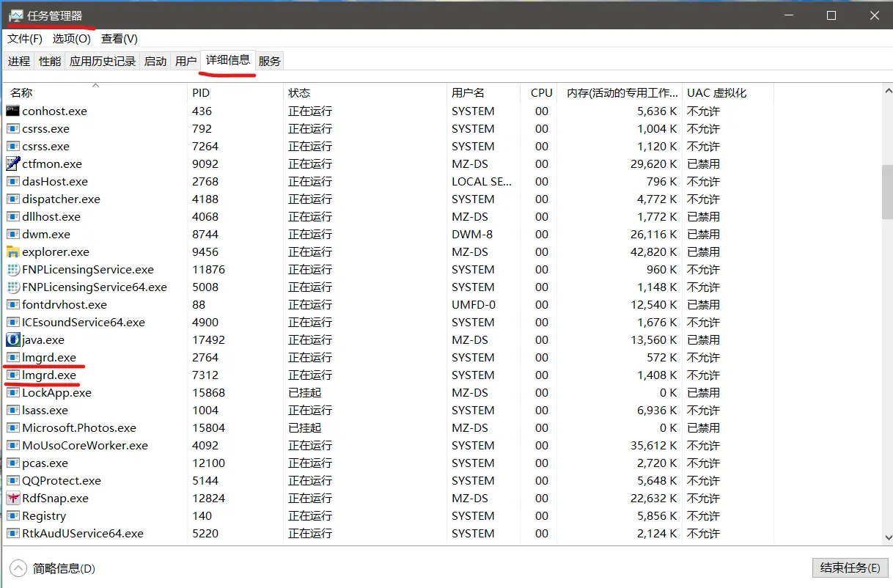Click the 简略信息(D) link

pos(64,568)
